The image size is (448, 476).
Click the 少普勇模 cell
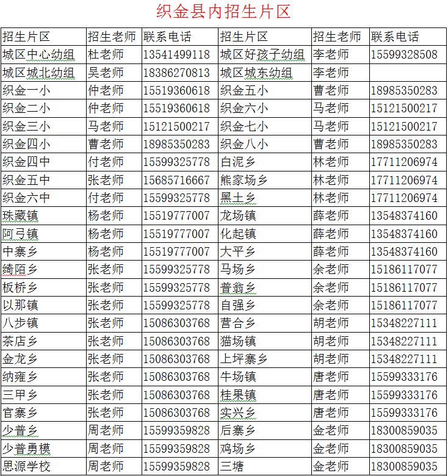click(x=44, y=449)
